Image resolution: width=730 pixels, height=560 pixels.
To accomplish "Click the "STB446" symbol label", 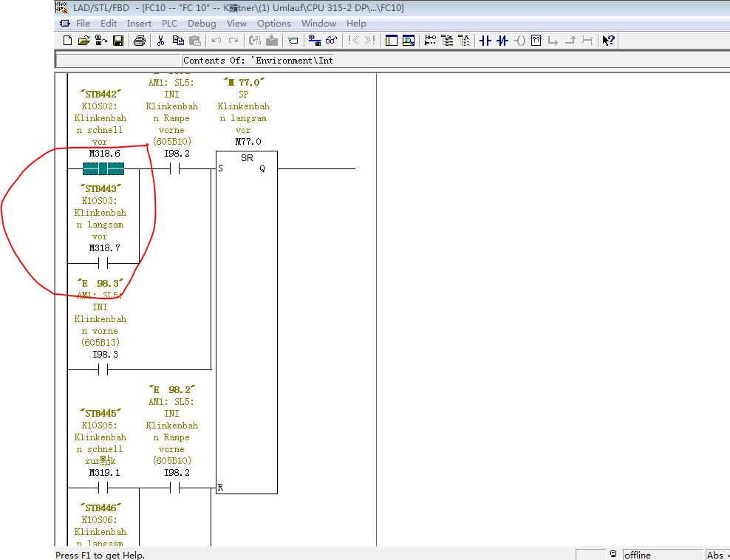I will (x=100, y=508).
